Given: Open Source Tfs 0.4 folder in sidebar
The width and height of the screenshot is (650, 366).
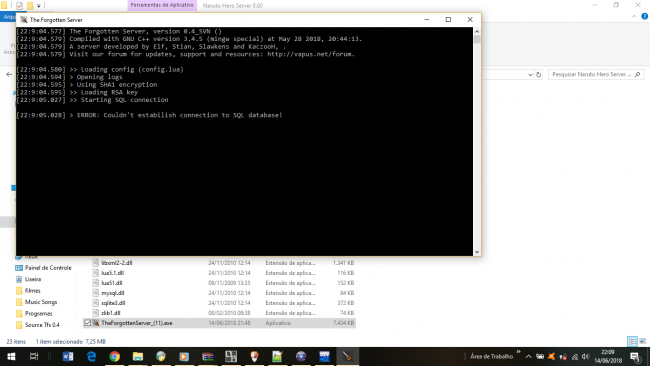Looking at the screenshot, I should tap(42, 325).
